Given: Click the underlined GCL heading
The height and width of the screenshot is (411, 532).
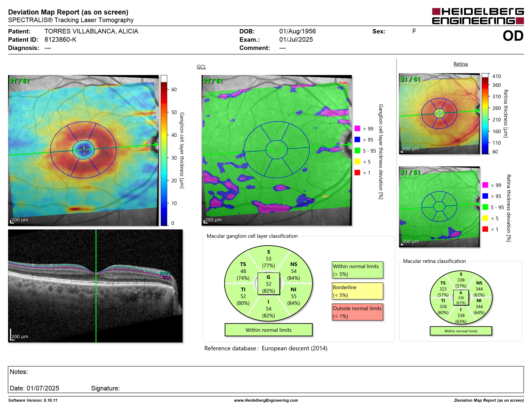Looking at the screenshot, I should pyautogui.click(x=201, y=67).
